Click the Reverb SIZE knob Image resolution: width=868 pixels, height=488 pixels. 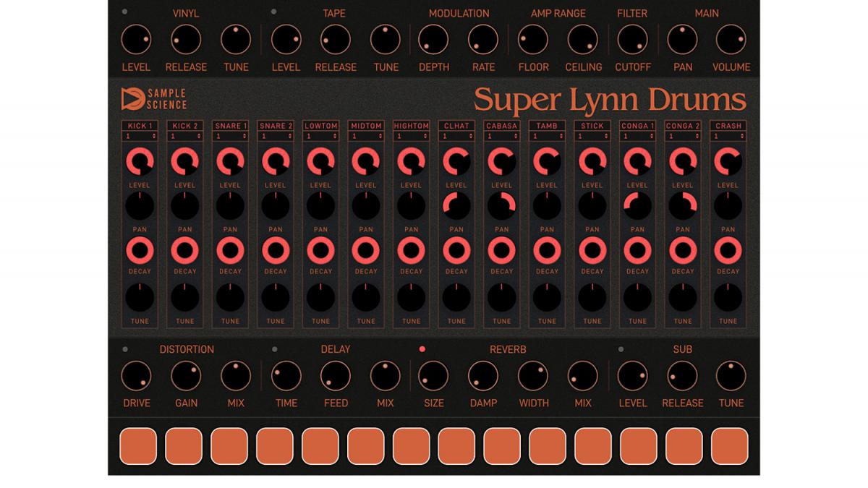pyautogui.click(x=433, y=376)
